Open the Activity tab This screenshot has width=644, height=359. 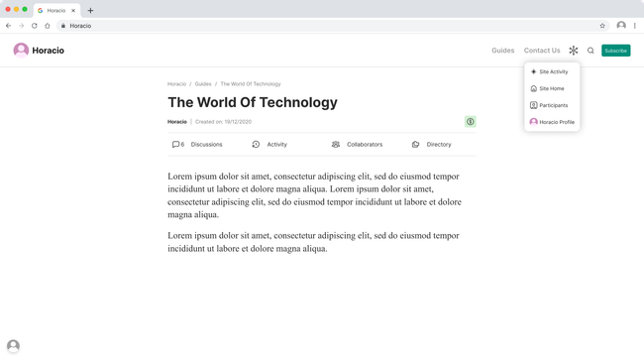[276, 145]
